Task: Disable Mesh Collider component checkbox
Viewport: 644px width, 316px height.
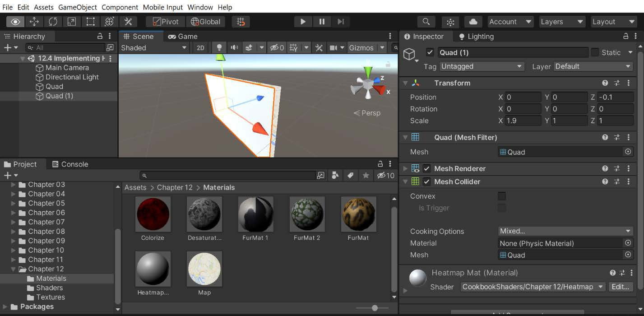Action: coord(426,181)
